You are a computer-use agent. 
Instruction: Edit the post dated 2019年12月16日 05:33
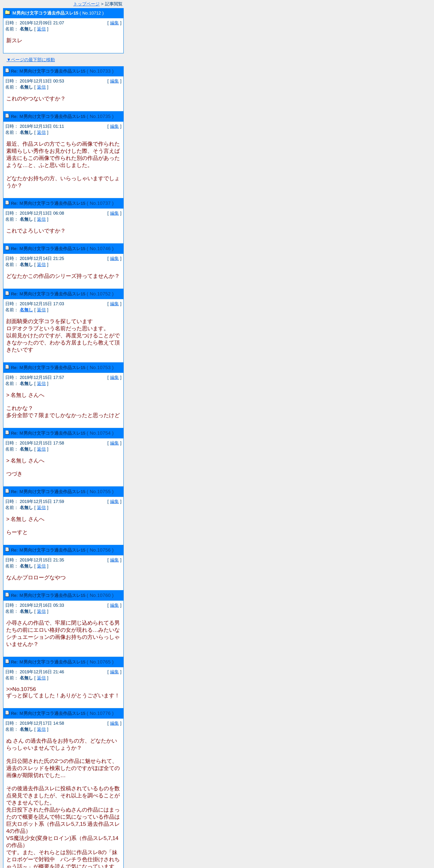click(114, 605)
